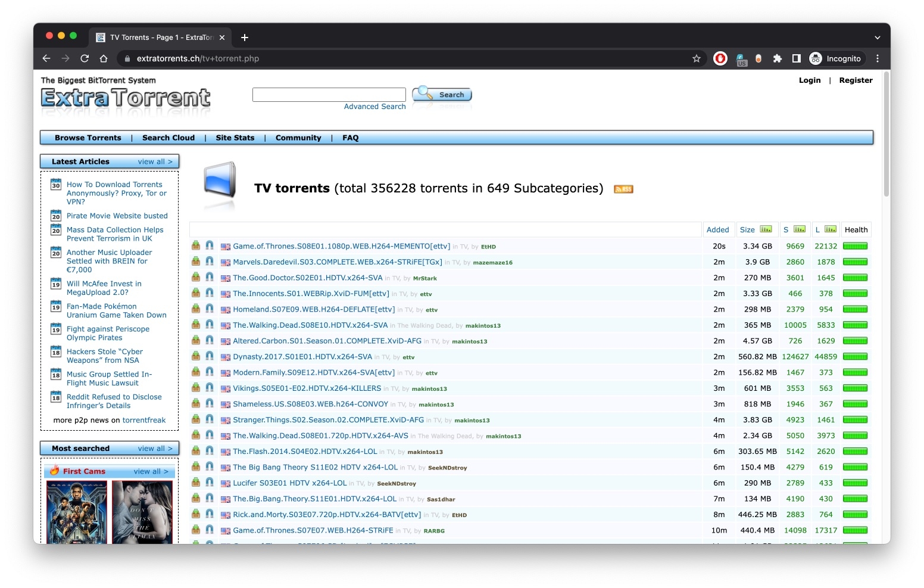The image size is (924, 588).
Task: Download torrent file for Homeland.S07E09
Action: pos(195,309)
